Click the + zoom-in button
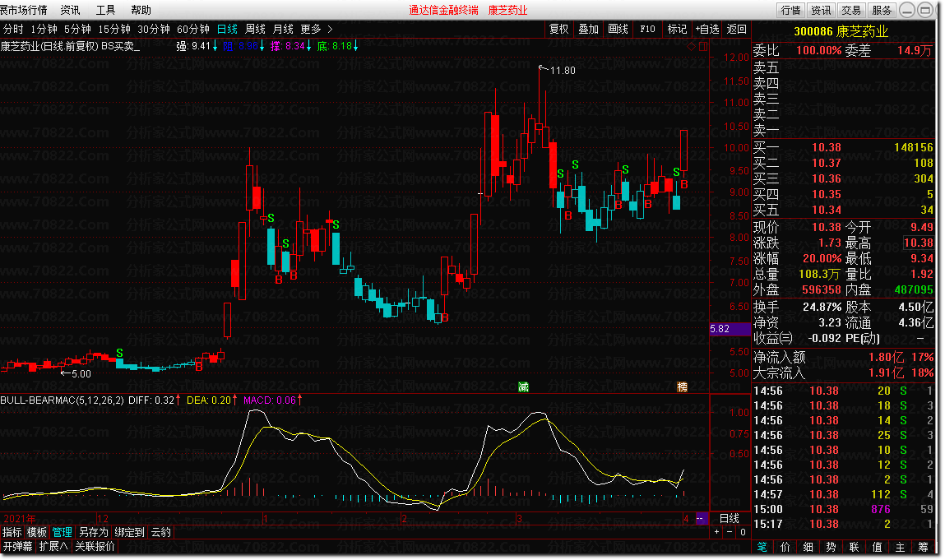This screenshot has height=560, width=945. (x=716, y=532)
